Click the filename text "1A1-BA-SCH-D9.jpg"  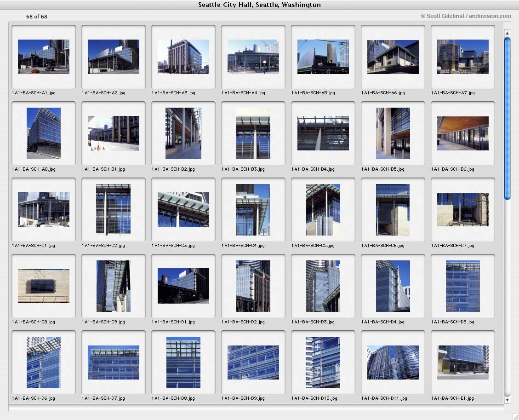[x=243, y=398]
